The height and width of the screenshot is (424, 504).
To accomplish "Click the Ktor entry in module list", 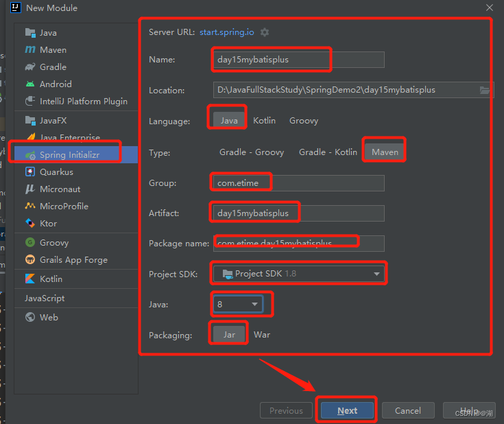I will 76,223.
